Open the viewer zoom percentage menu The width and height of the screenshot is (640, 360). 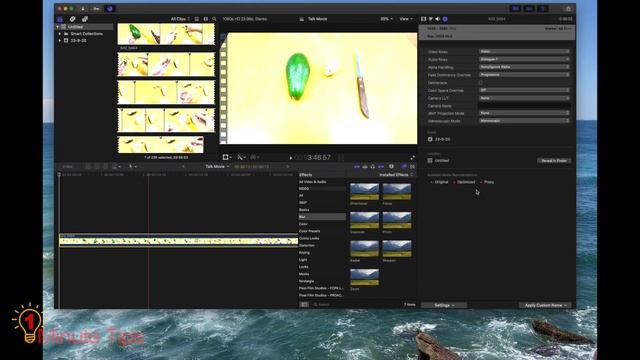(x=387, y=19)
